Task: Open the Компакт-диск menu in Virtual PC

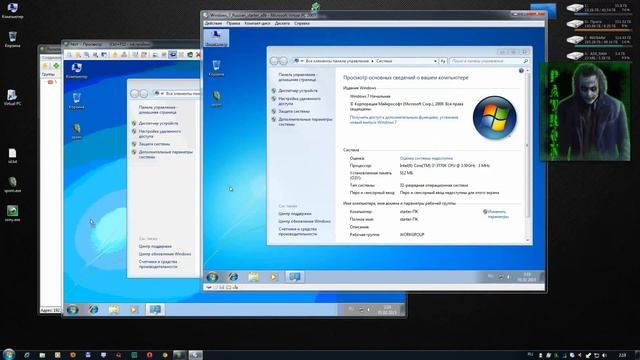Action: (257, 23)
